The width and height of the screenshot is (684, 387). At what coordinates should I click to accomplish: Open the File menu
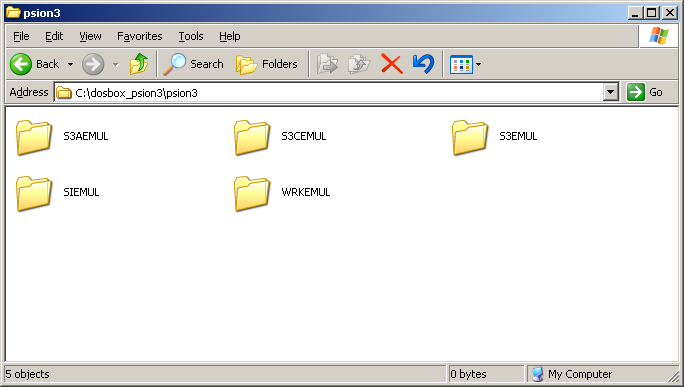[21, 36]
